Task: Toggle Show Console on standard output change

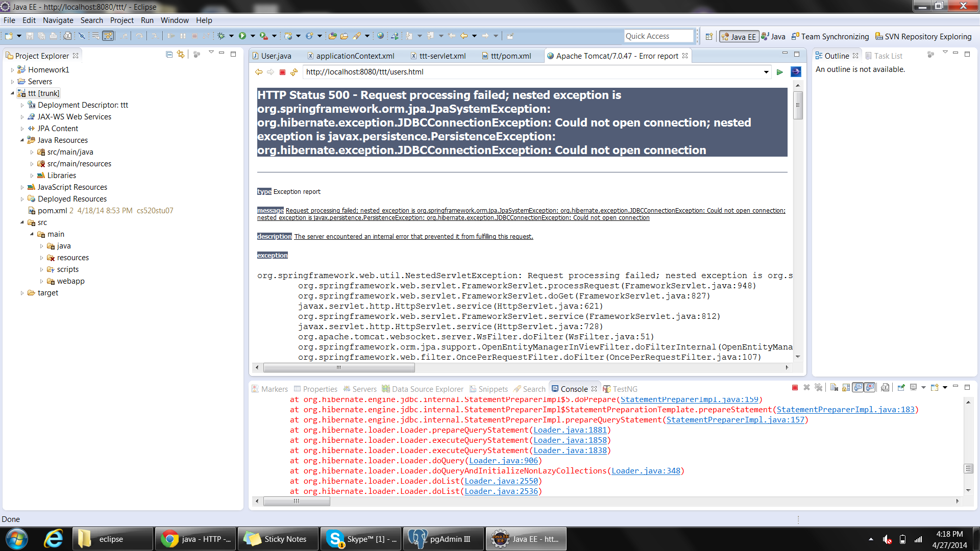Action: tap(857, 388)
